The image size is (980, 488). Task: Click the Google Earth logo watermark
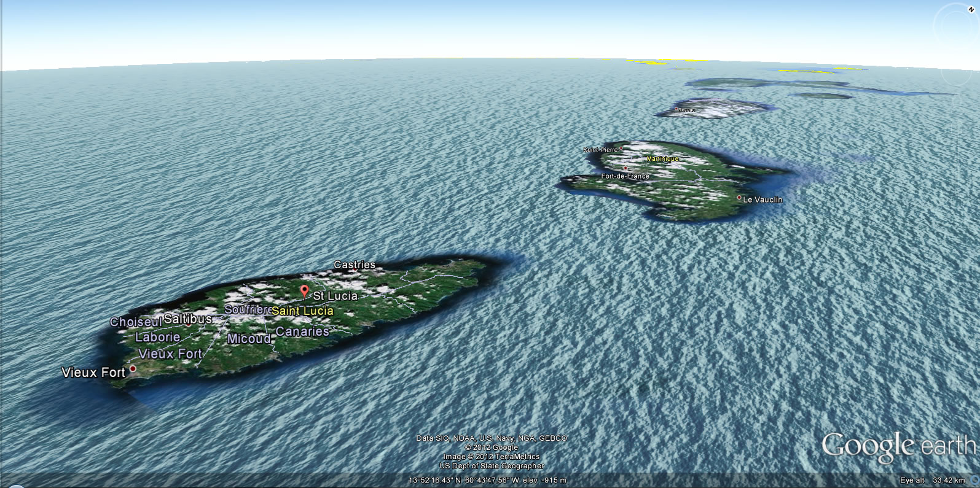pyautogui.click(x=898, y=447)
